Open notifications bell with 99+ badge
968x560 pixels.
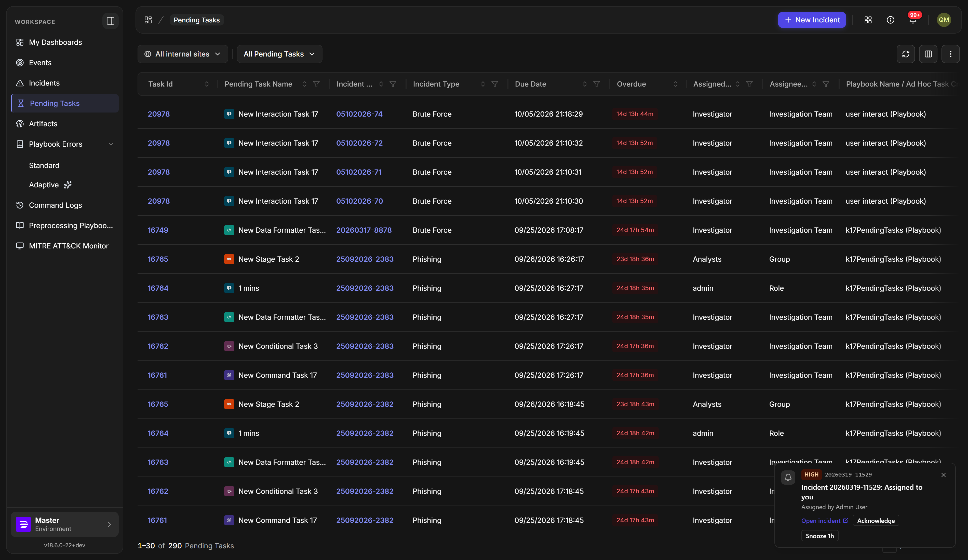pos(913,20)
